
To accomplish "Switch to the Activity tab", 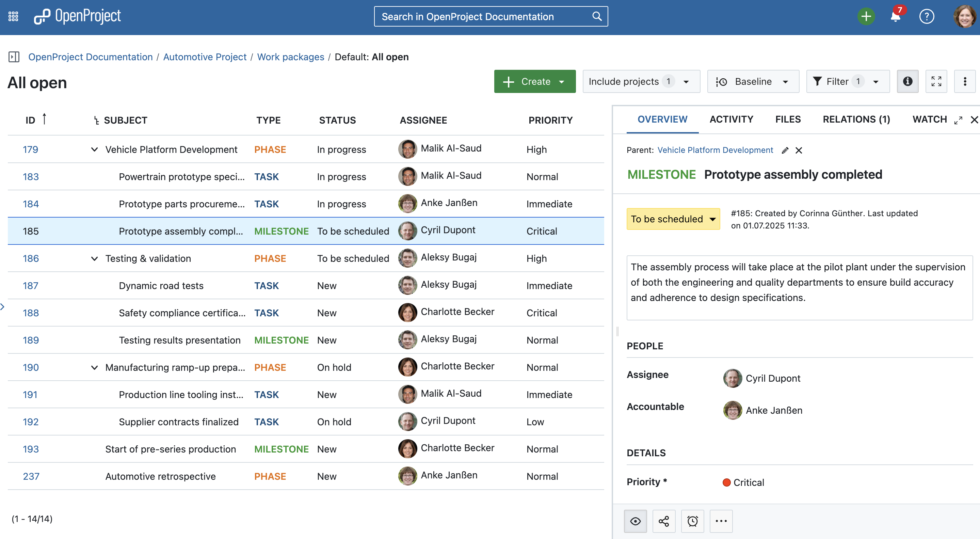I will 731,120.
